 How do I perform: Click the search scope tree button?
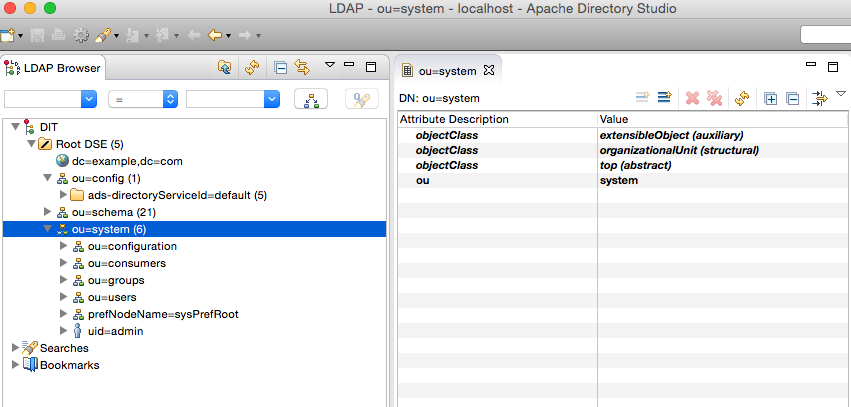coord(311,99)
